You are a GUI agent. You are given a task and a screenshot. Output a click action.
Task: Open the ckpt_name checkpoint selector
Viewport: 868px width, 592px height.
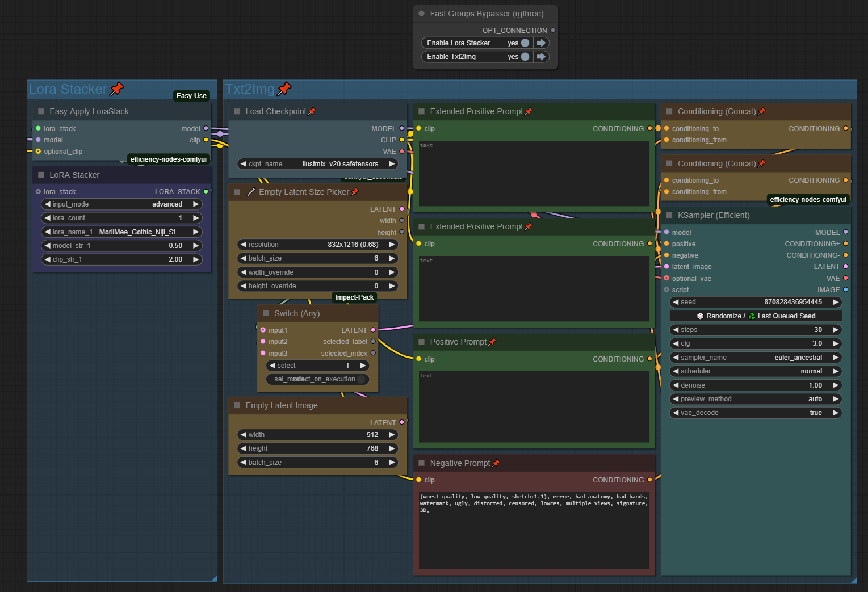[x=317, y=164]
